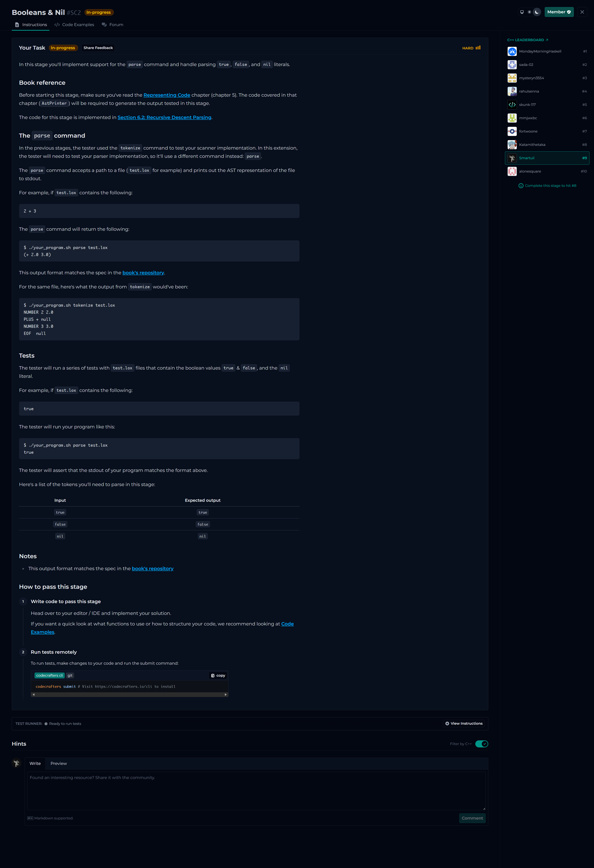Open the Code Examples tab

(x=74, y=25)
